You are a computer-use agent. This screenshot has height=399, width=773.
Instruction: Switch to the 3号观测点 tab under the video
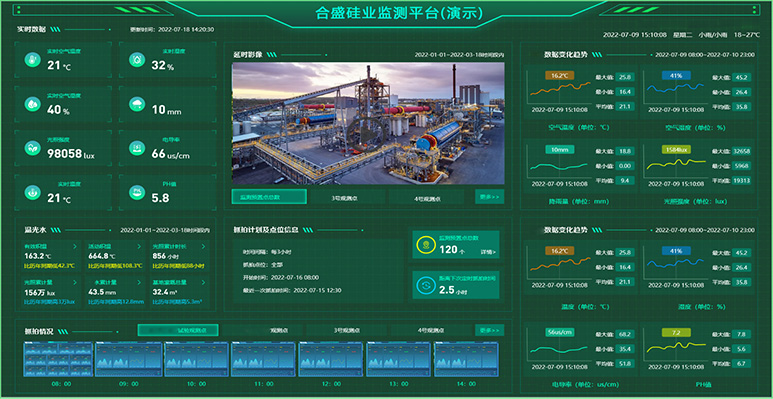point(348,197)
